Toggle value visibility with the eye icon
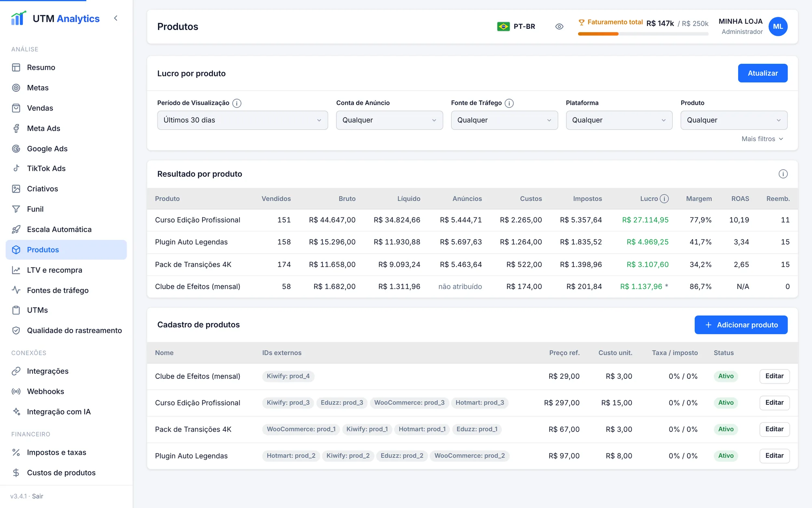This screenshot has height=508, width=812. click(x=559, y=26)
